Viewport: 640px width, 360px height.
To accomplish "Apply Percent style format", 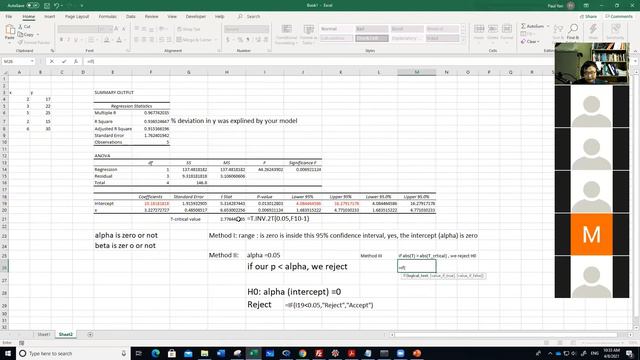I will click(x=240, y=40).
